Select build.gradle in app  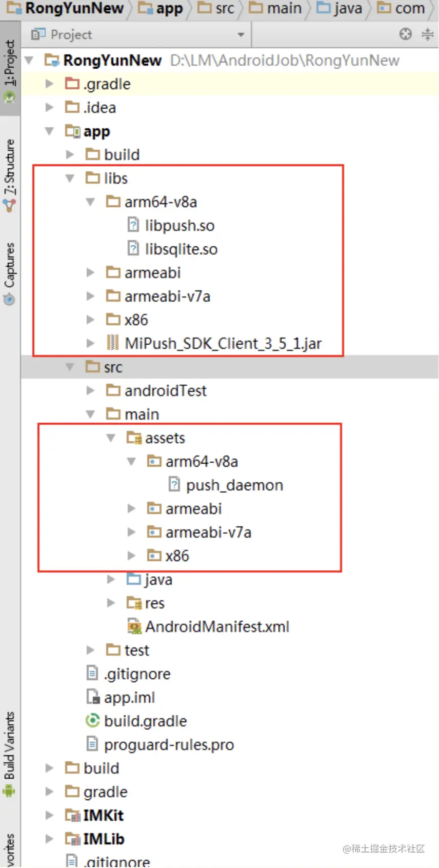[x=145, y=721]
